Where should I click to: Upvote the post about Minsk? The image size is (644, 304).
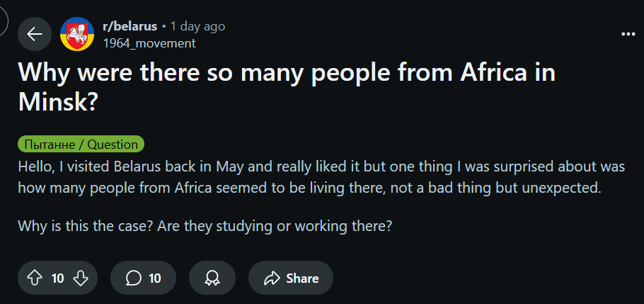[34, 278]
